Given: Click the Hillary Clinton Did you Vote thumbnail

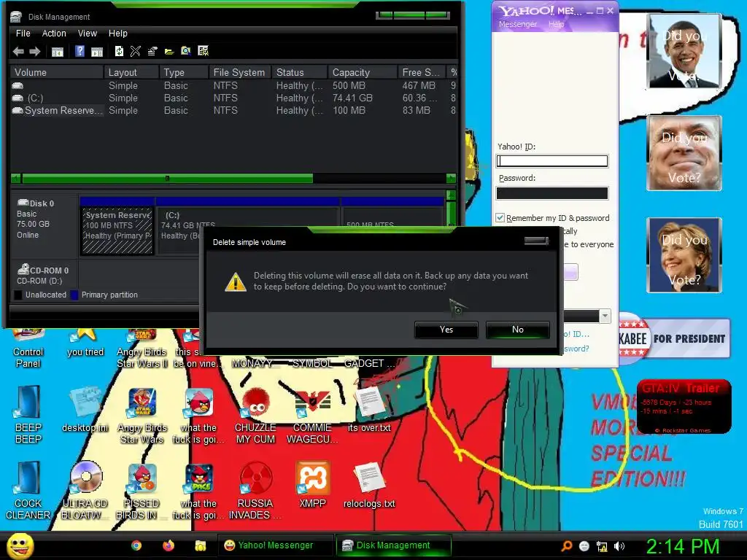Looking at the screenshot, I should coord(684,254).
